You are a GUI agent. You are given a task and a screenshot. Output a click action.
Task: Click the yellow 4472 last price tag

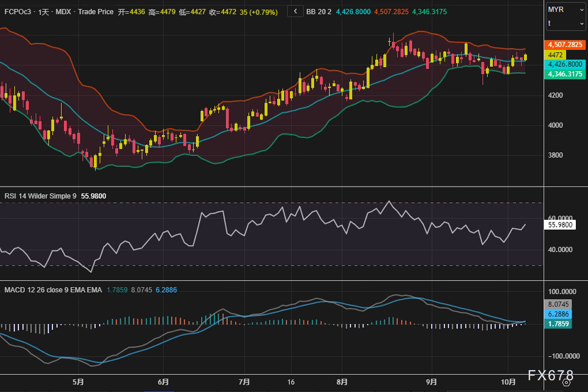pyautogui.click(x=555, y=55)
